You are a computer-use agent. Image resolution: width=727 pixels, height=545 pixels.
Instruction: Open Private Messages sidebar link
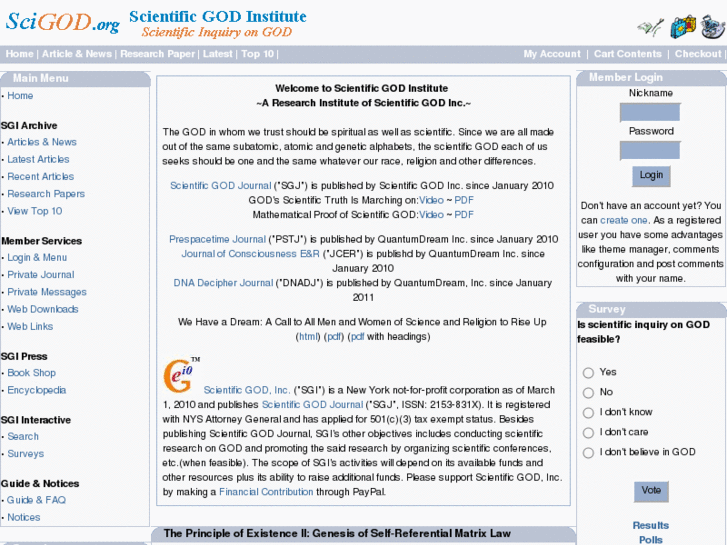[x=47, y=292]
